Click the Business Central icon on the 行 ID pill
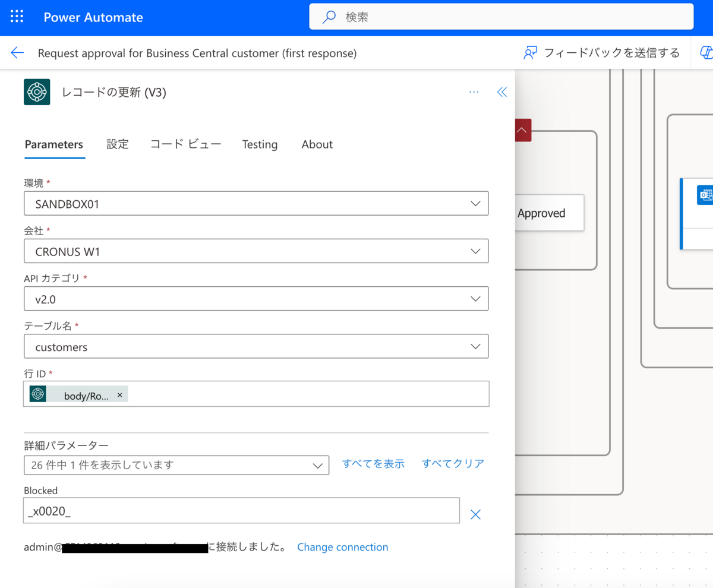 37,394
